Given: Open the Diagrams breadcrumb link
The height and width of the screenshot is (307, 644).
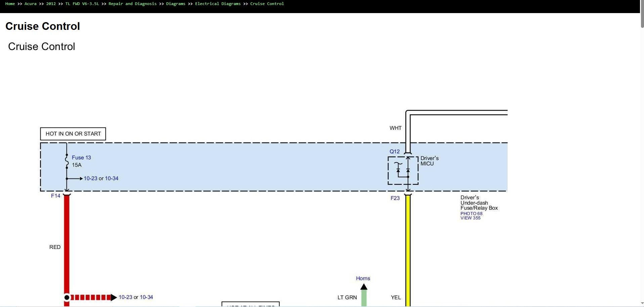Looking at the screenshot, I should pos(176,4).
